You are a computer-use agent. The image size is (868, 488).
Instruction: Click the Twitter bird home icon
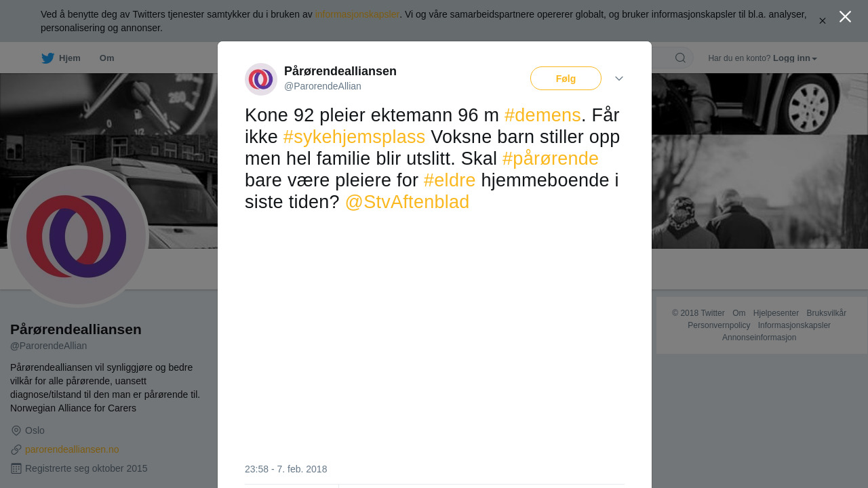(x=47, y=58)
